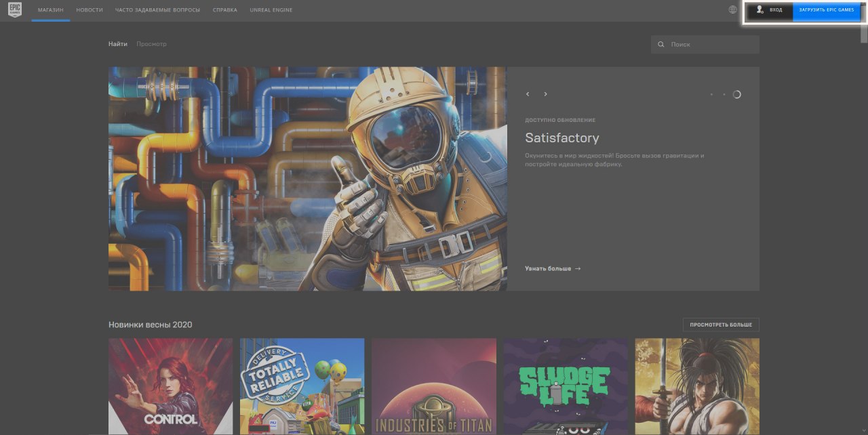This screenshot has width=868, height=435.
Task: Click Загрузить Epic Games button
Action: (826, 11)
